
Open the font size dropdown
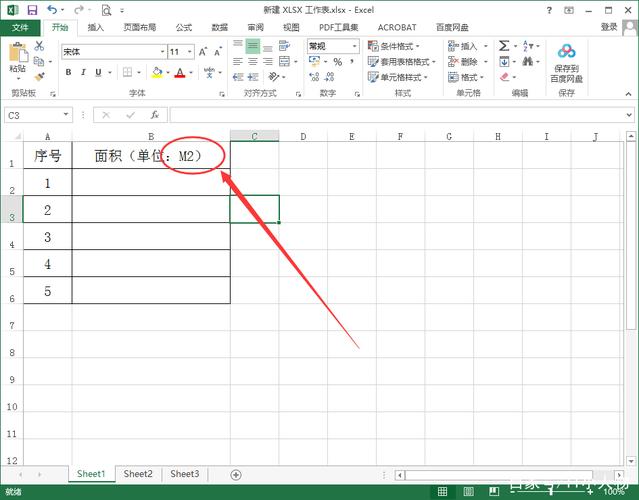(x=189, y=51)
